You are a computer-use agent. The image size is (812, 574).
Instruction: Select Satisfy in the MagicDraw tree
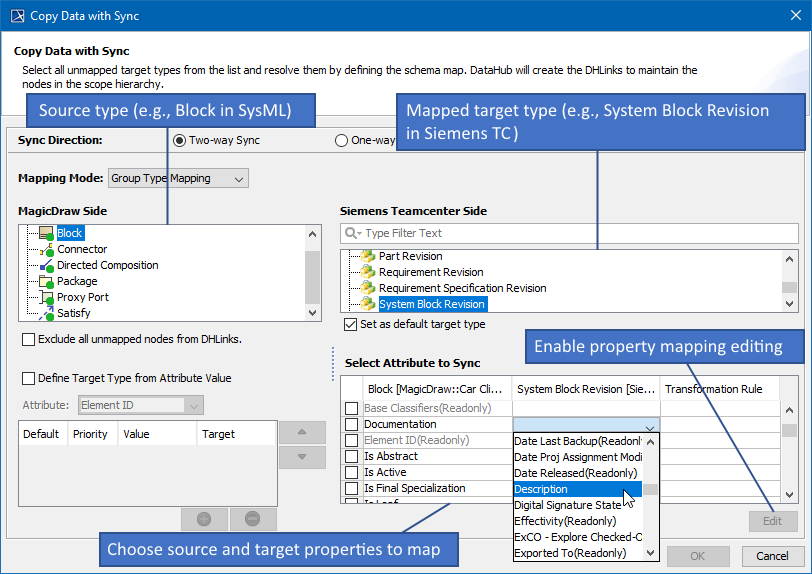74,313
